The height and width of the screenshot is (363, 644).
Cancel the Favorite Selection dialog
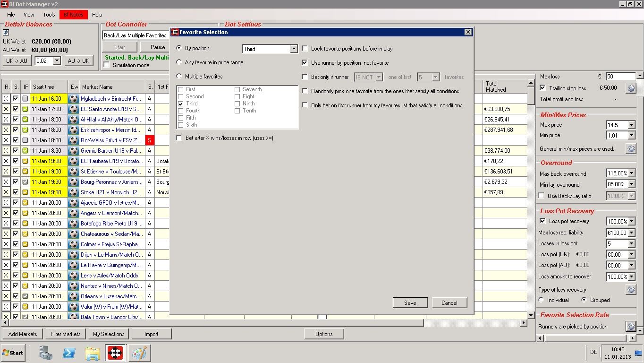pos(449,303)
